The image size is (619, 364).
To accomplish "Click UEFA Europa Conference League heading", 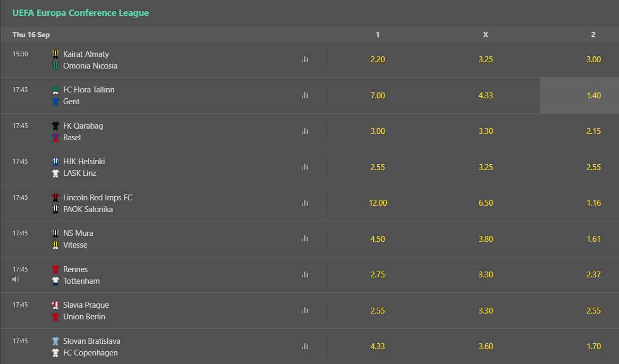I will pos(81,13).
